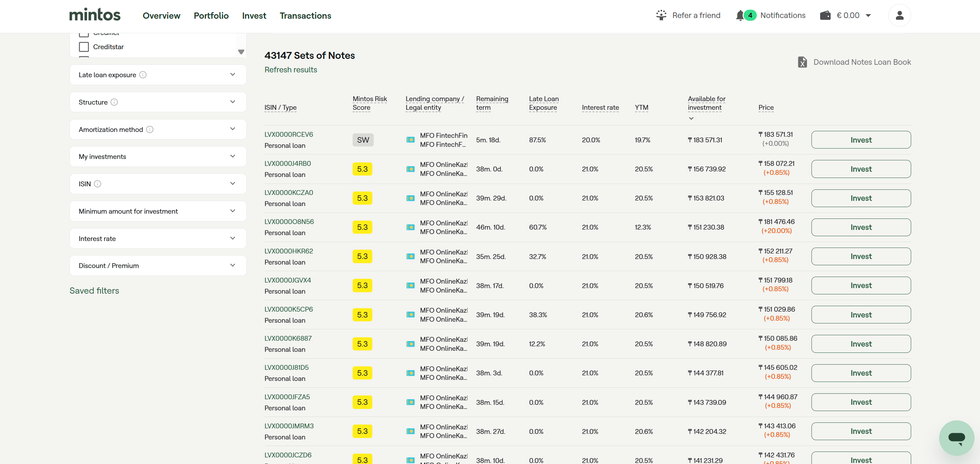Click the 5.3 risk badge for LVX0000J81D5

click(x=362, y=373)
